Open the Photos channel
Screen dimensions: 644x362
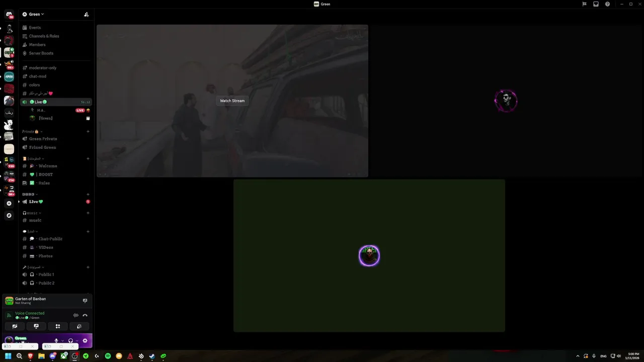click(45, 256)
